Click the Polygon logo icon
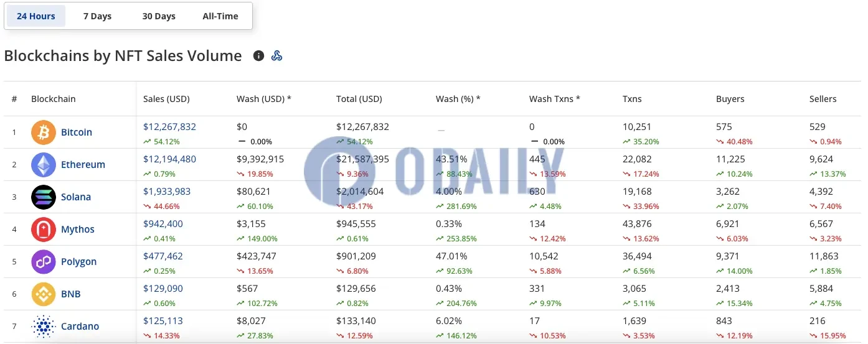This screenshot has height=344, width=868. tap(44, 262)
